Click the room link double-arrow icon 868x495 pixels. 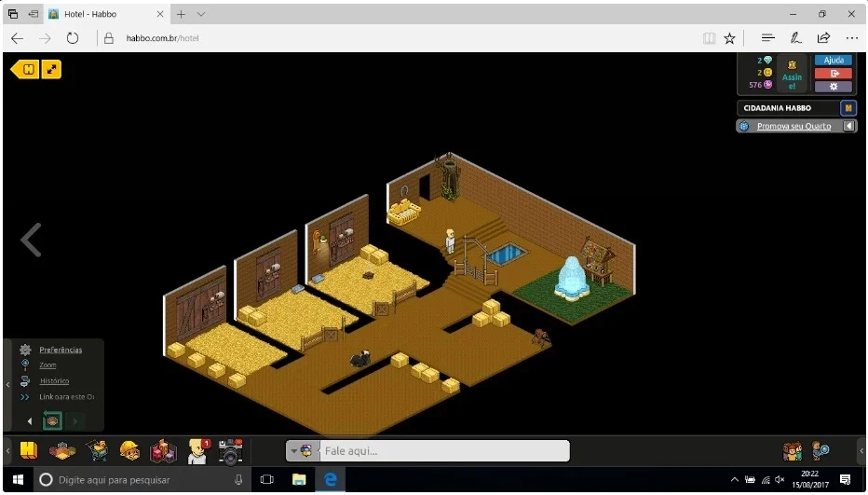click(x=25, y=397)
